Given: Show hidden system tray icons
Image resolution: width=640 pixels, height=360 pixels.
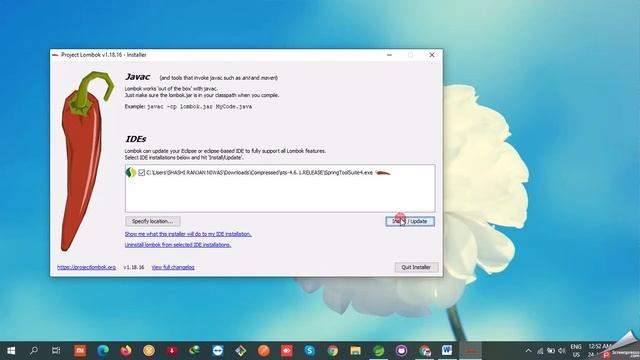Looking at the screenshot, I should tap(528, 351).
